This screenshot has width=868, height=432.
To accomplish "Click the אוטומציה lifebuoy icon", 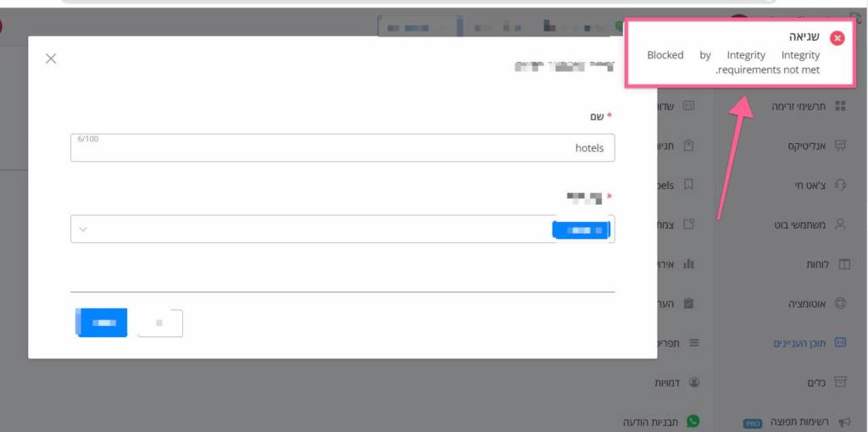I will point(840,303).
